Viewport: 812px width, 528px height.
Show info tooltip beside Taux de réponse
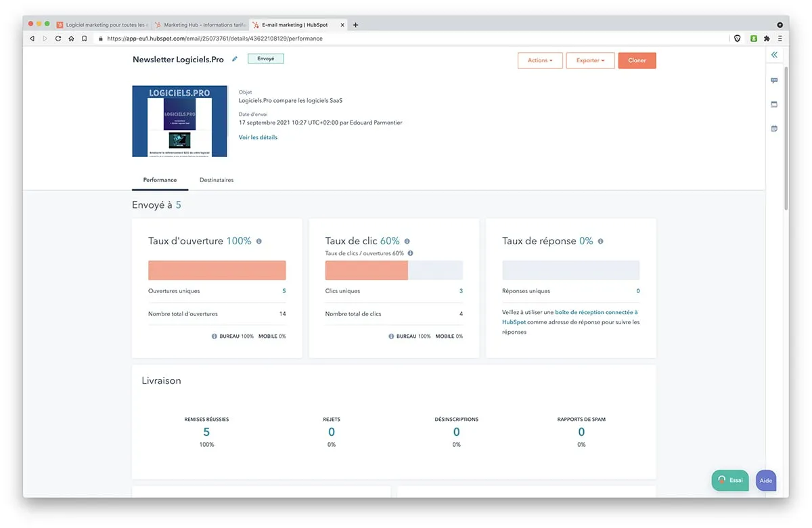pyautogui.click(x=600, y=241)
